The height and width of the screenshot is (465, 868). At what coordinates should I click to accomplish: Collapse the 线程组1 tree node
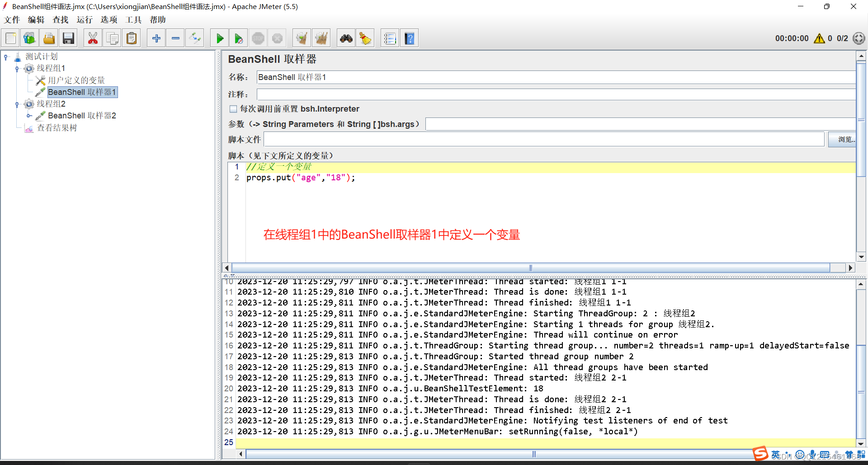click(x=17, y=69)
